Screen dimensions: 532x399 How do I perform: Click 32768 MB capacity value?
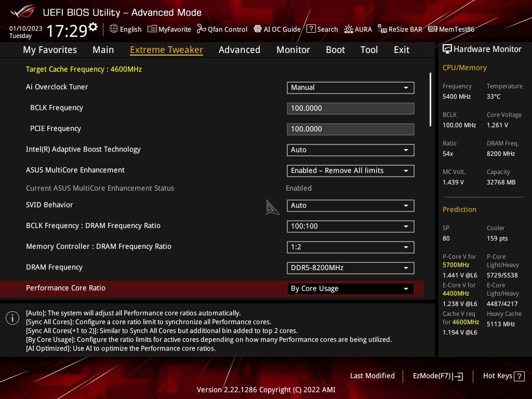[x=501, y=182]
